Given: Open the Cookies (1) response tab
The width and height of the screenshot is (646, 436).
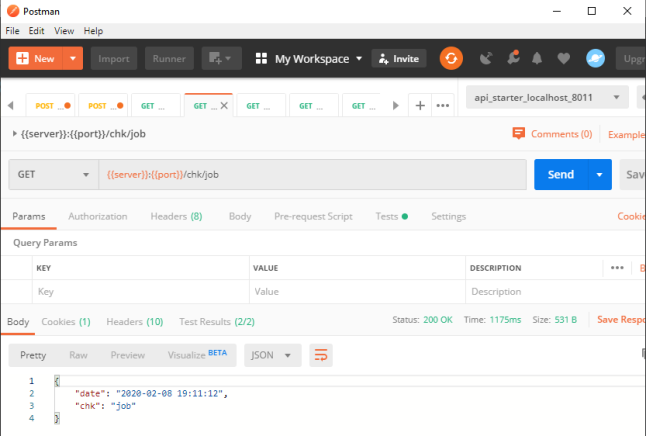Looking at the screenshot, I should pos(66,321).
